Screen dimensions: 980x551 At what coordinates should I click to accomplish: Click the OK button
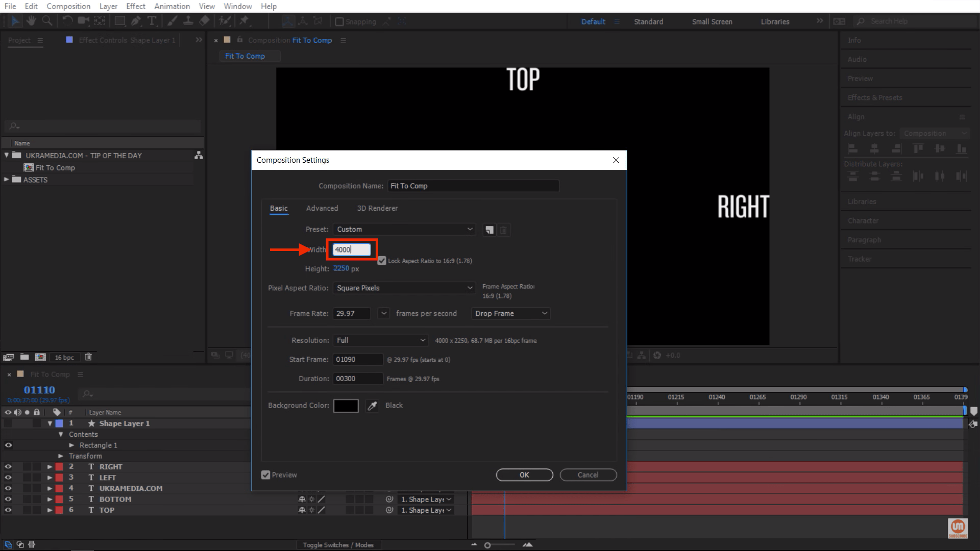(524, 474)
